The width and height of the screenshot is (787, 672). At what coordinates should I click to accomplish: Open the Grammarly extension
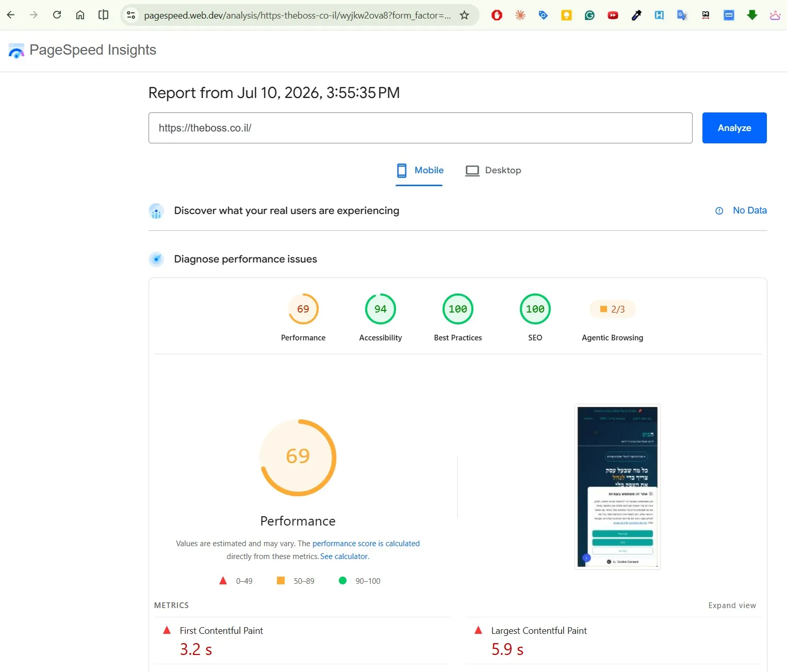coord(589,15)
